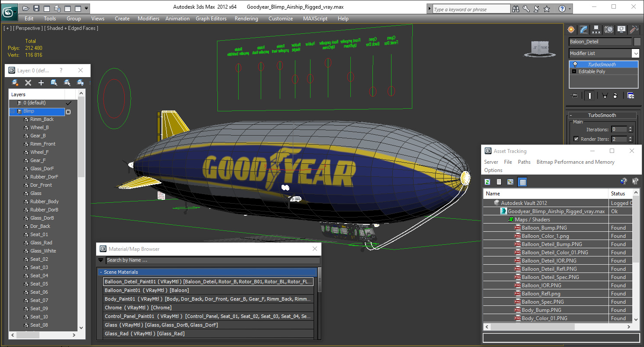This screenshot has height=347, width=644.
Task: Open the Modifiers menu
Action: tap(149, 19)
